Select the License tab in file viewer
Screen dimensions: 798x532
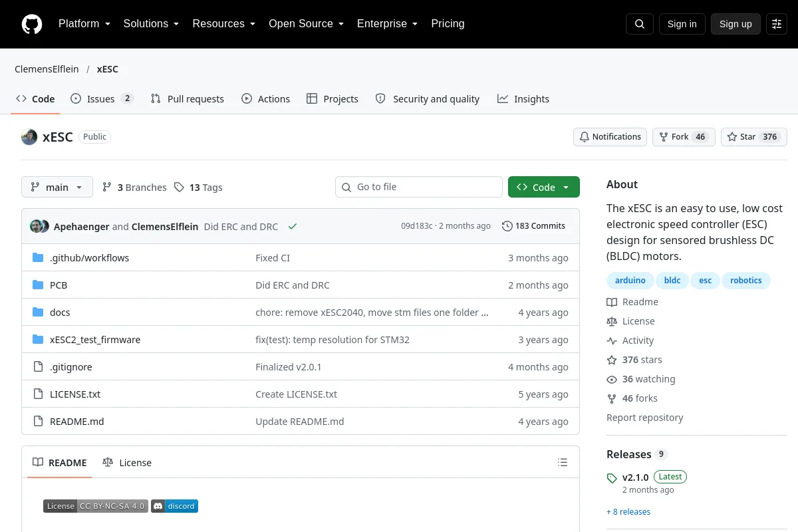pos(127,463)
